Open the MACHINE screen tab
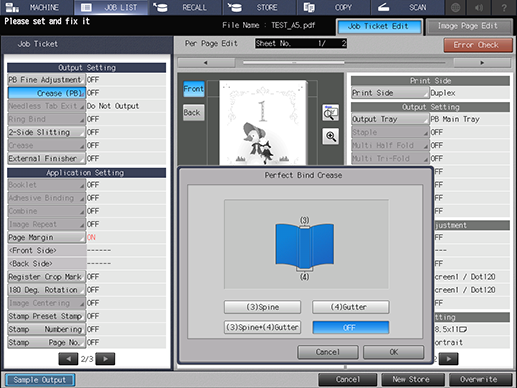The width and height of the screenshot is (517, 388). click(x=36, y=7)
